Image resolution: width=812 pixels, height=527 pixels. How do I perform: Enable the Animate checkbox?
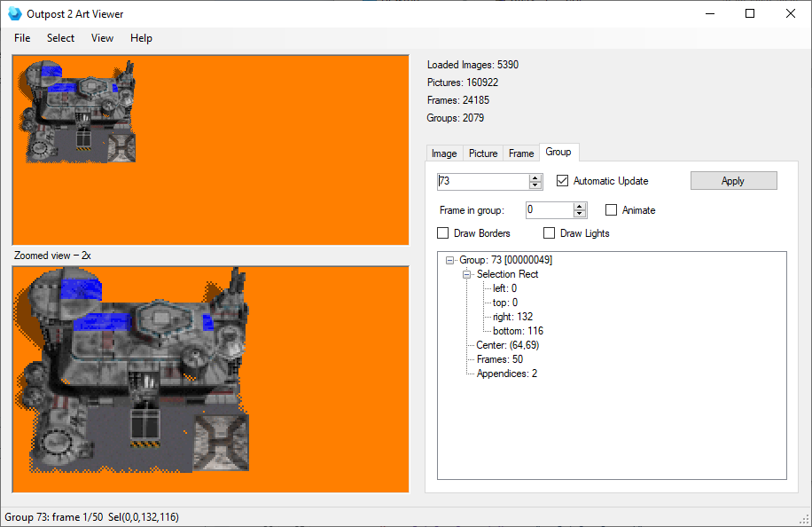tap(611, 210)
